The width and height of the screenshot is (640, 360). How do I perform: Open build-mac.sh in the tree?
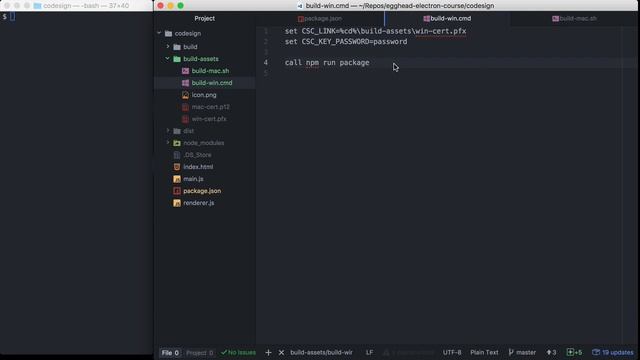click(210, 71)
